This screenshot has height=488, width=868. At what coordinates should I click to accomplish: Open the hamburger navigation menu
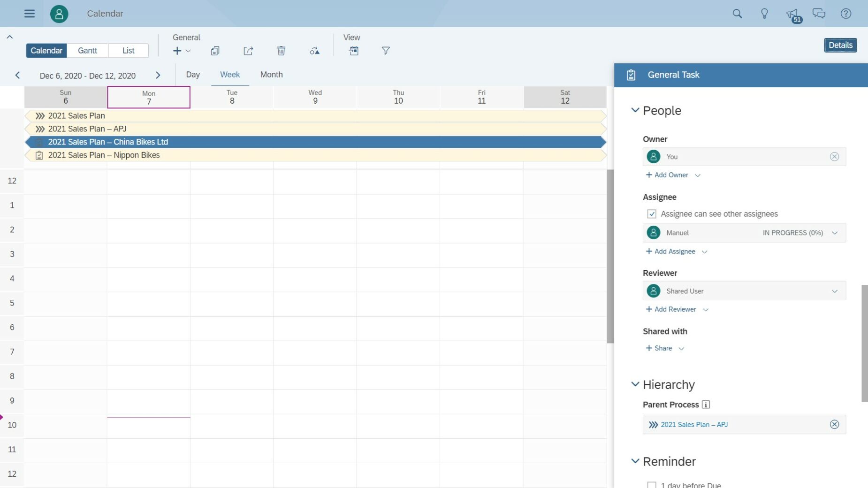[29, 13]
